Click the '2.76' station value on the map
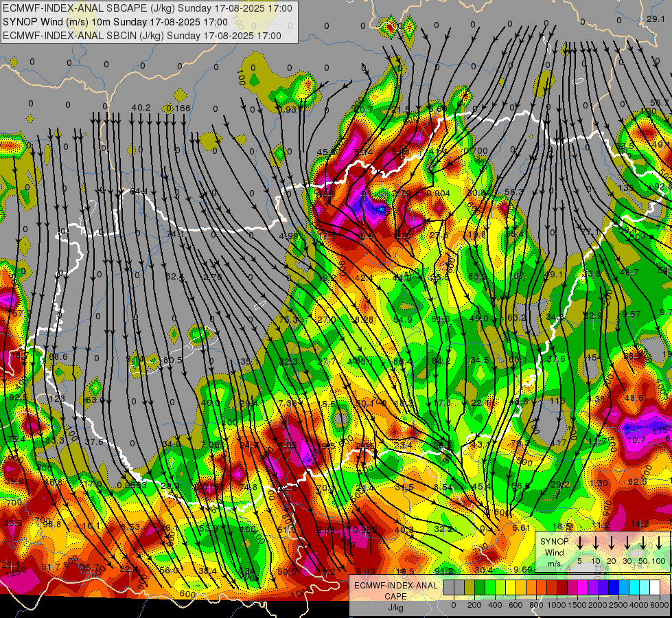This screenshot has height=618, width=672. (x=213, y=277)
